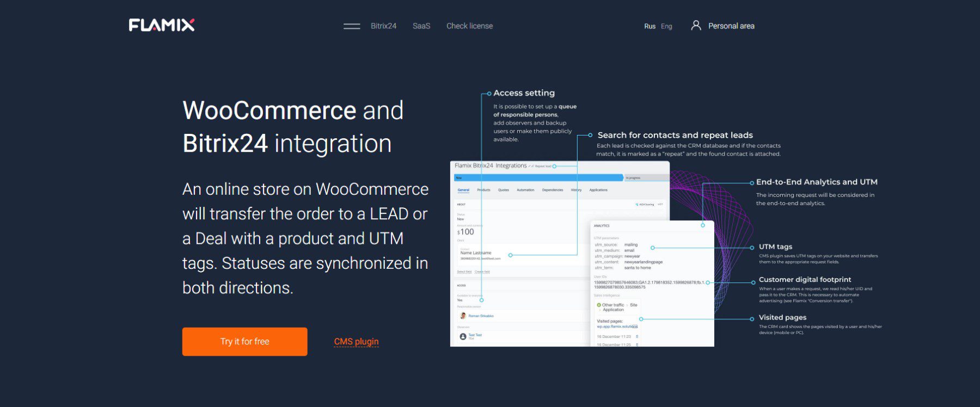Viewport: 980px width, 407px height.
Task: Click the Visited pages heading
Action: click(x=782, y=318)
